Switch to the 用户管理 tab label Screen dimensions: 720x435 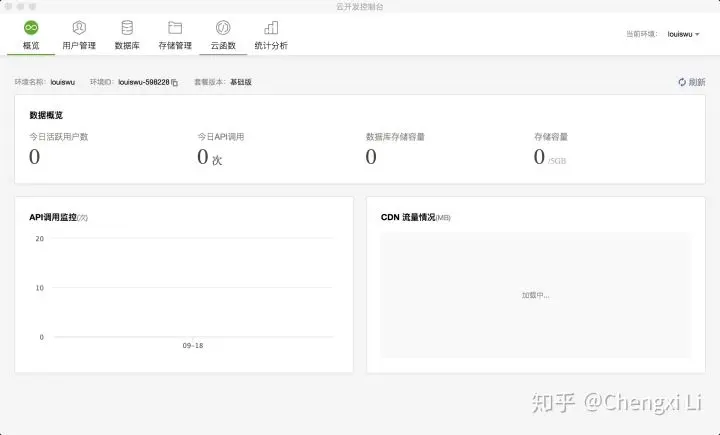(x=79, y=45)
